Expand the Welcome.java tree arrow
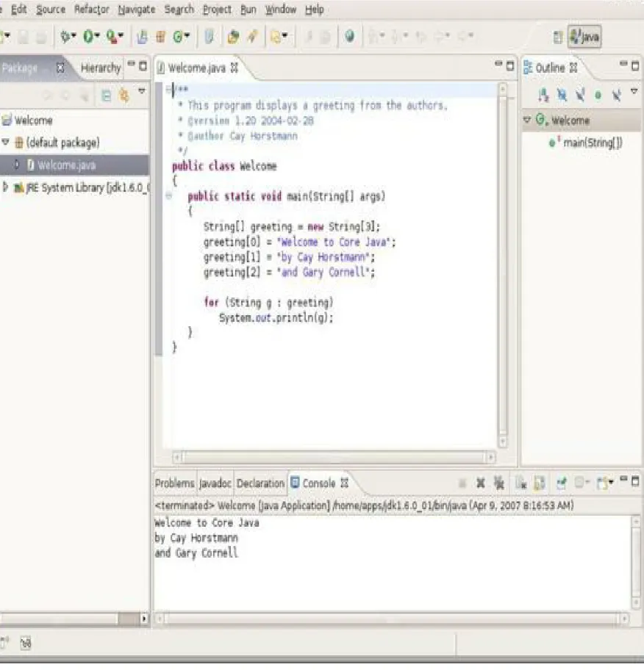644x670 pixels. coord(17,165)
